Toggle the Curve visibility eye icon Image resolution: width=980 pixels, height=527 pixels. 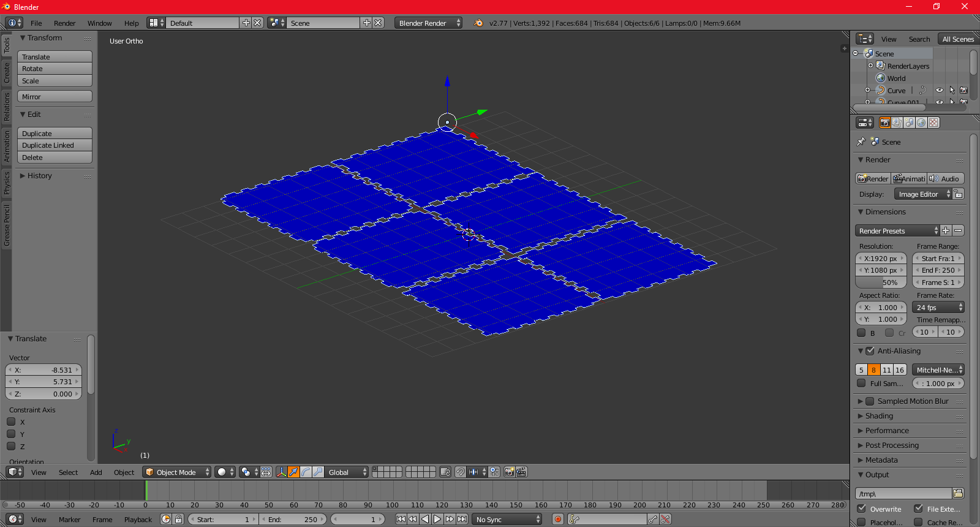(x=940, y=90)
